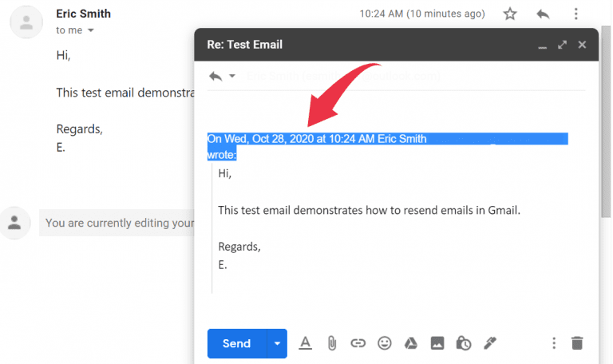Insert a file from Google Drive
This screenshot has width=613, height=364.
click(410, 343)
